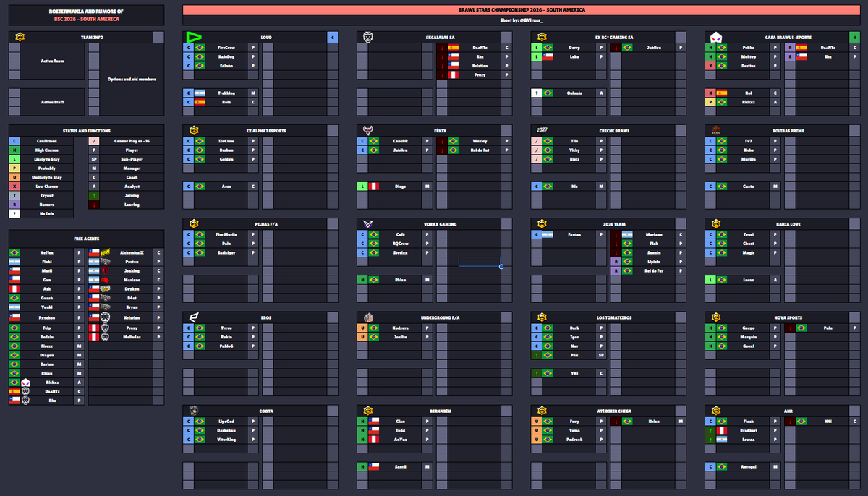
Task: Click the 'Options and old members' cell
Action: click(132, 80)
